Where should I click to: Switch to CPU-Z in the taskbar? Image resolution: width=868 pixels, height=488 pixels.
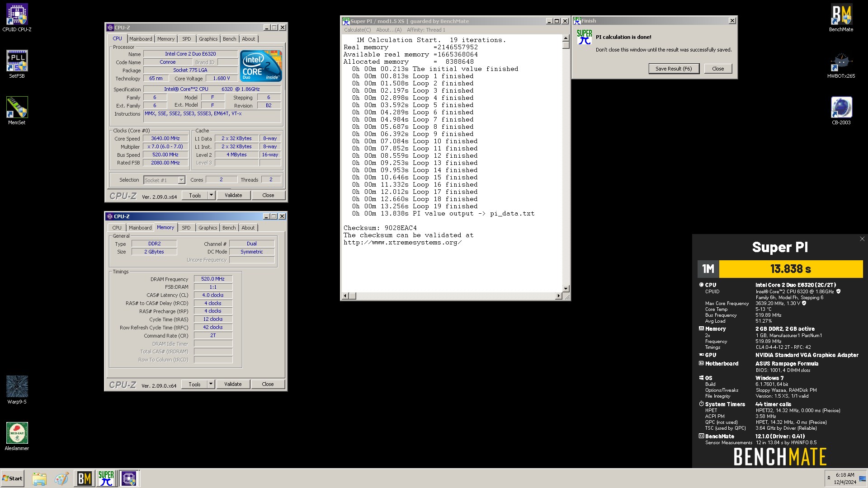(128, 479)
